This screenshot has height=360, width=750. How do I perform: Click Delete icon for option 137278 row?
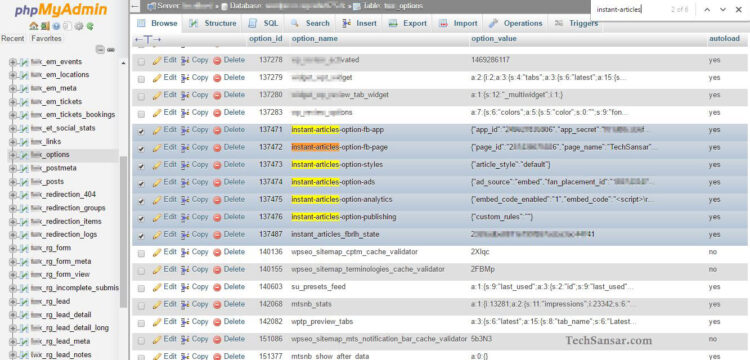217,60
